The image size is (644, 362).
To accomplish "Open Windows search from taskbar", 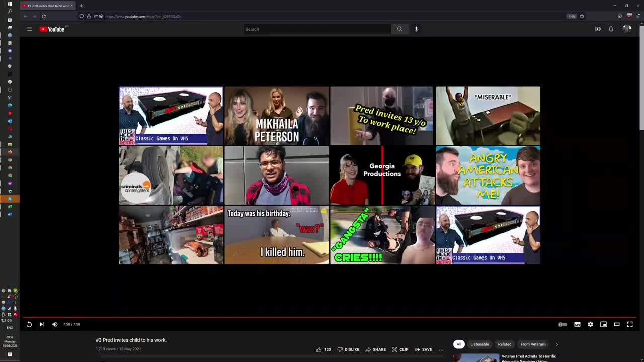I will [10, 11].
